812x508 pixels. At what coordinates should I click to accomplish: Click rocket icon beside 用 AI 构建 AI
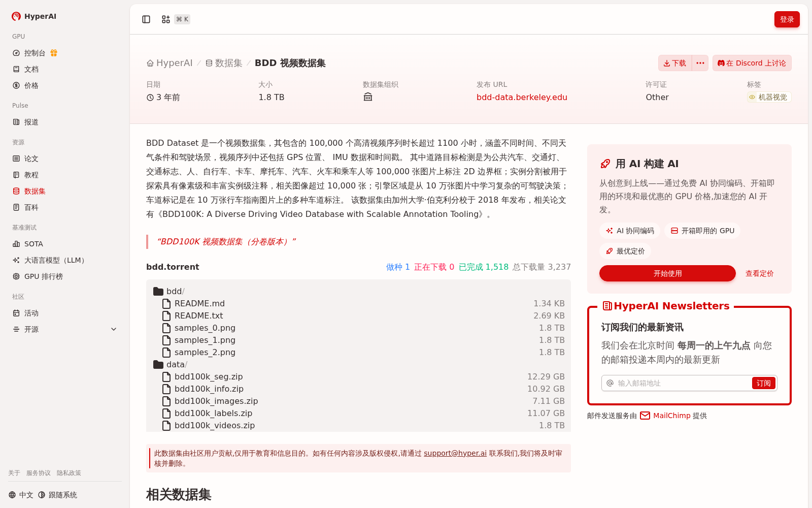pyautogui.click(x=605, y=164)
